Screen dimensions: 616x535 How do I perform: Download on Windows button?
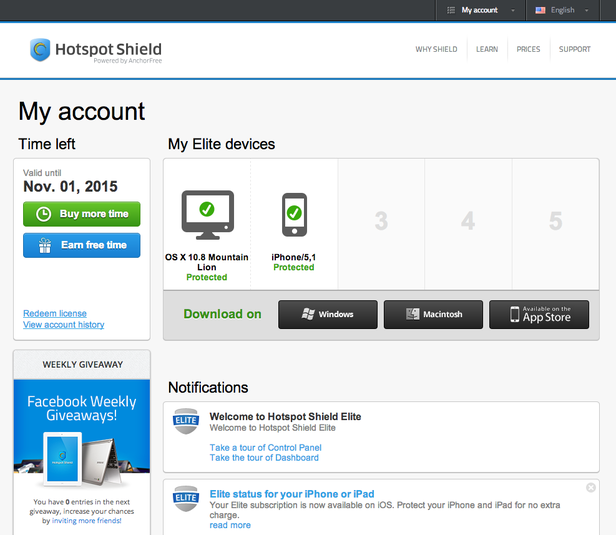point(328,315)
